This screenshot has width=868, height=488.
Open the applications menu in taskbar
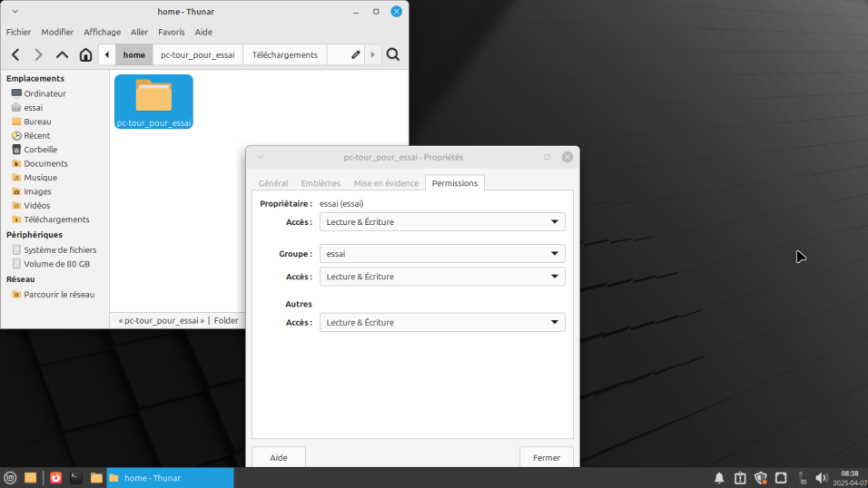pyautogui.click(x=10, y=478)
